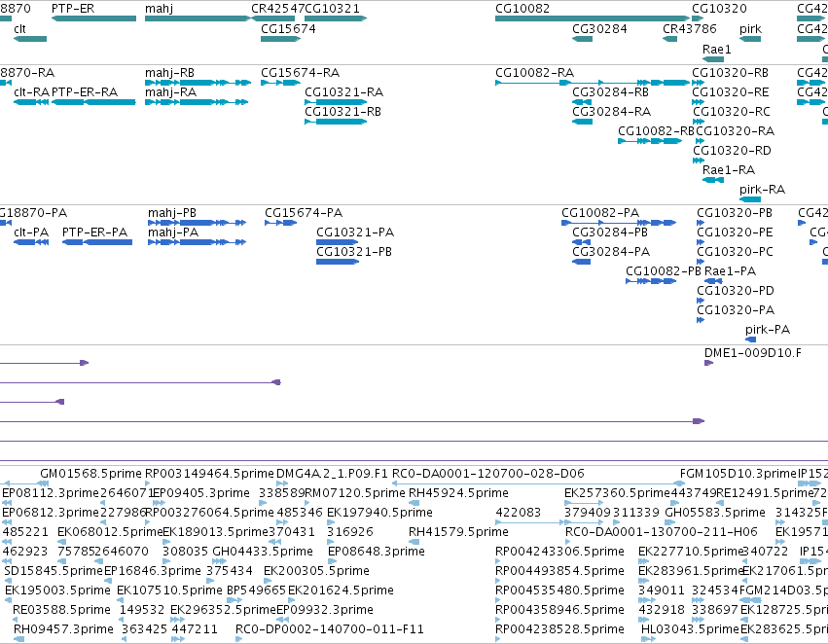Image resolution: width=828 pixels, height=644 pixels.
Task: Click the CG10082-RA transcript label
Action: (534, 72)
